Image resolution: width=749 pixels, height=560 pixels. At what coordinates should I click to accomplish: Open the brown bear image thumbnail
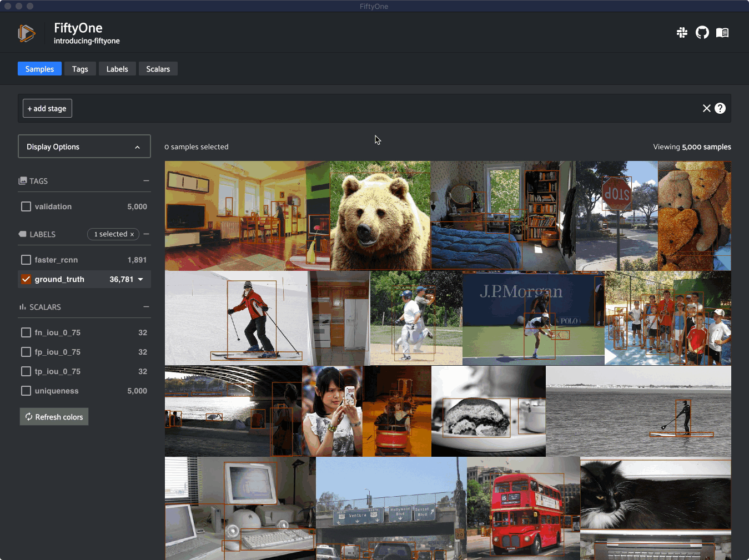[x=380, y=215]
